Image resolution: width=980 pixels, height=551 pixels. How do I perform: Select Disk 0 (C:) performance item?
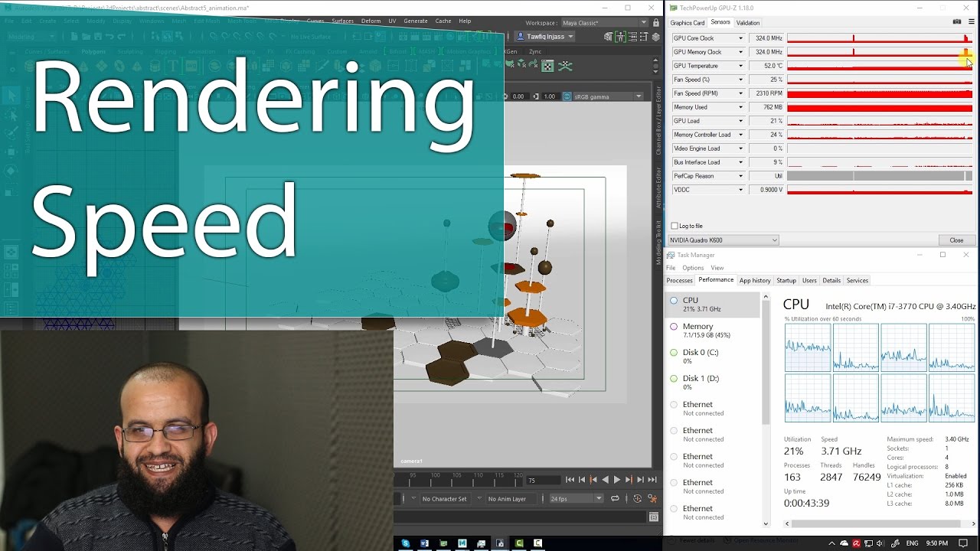coord(714,357)
